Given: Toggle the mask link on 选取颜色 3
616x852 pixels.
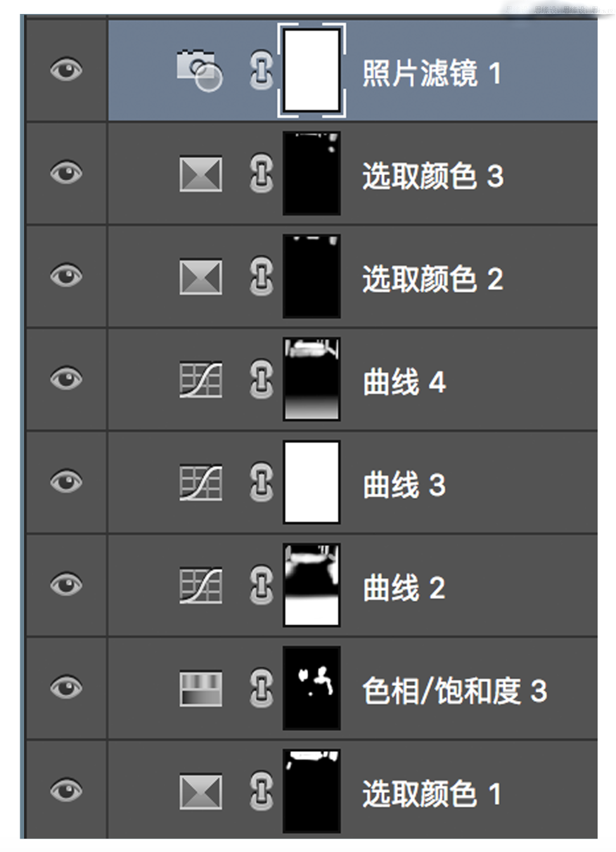Looking at the screenshot, I should [261, 173].
